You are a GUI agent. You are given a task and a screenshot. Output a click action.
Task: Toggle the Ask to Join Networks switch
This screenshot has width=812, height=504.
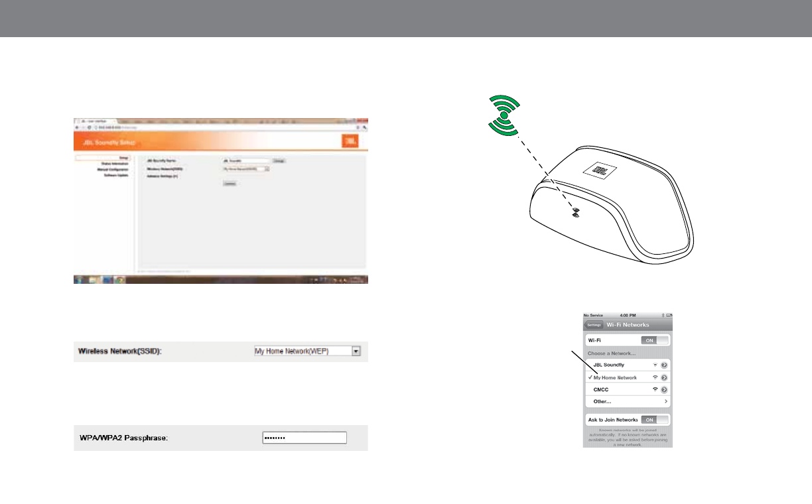point(655,420)
